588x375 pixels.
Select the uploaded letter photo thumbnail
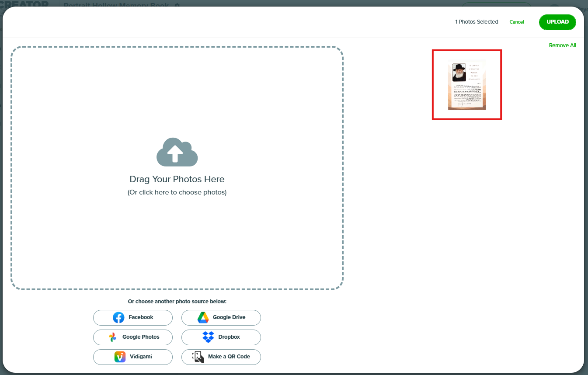point(466,85)
